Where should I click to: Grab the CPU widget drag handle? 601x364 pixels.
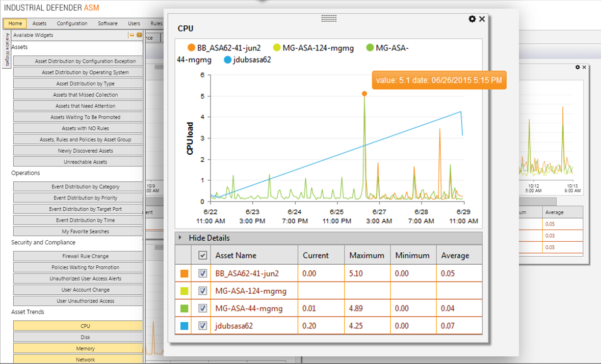click(x=329, y=18)
